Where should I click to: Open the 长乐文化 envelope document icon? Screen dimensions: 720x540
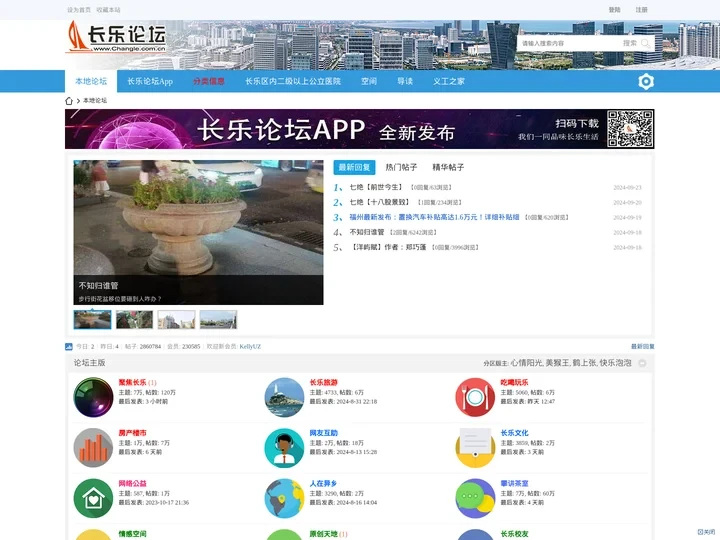pos(475,447)
